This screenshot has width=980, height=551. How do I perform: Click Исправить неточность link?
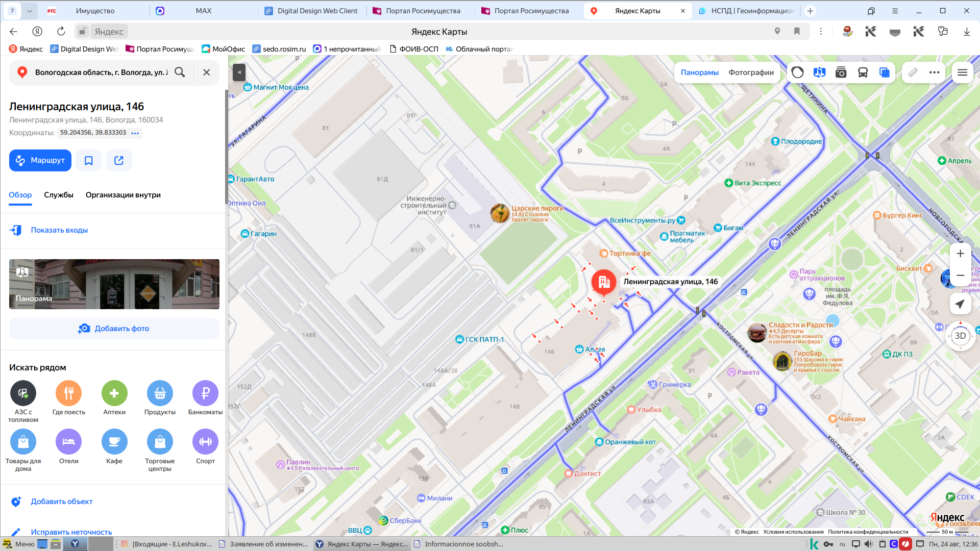coord(71,532)
